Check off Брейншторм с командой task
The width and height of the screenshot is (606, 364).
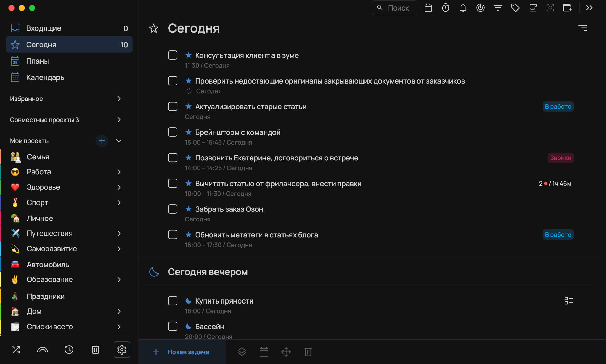pyautogui.click(x=172, y=132)
